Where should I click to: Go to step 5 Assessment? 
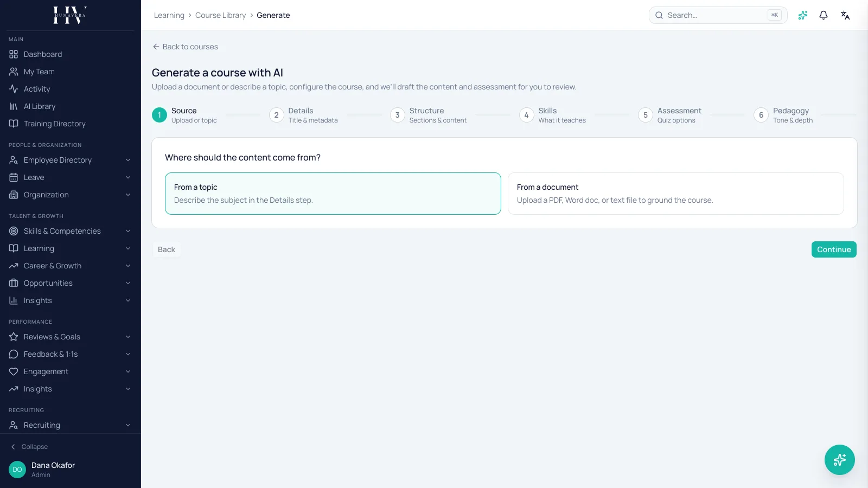point(669,115)
